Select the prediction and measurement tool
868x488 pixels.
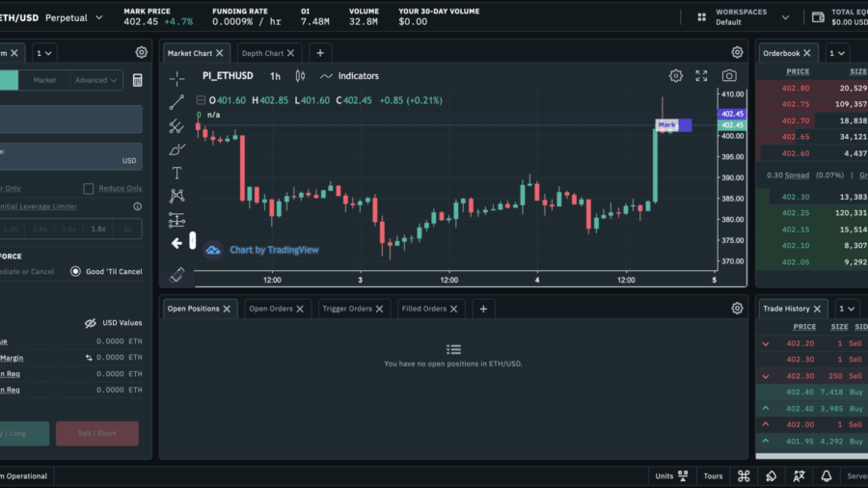[176, 220]
